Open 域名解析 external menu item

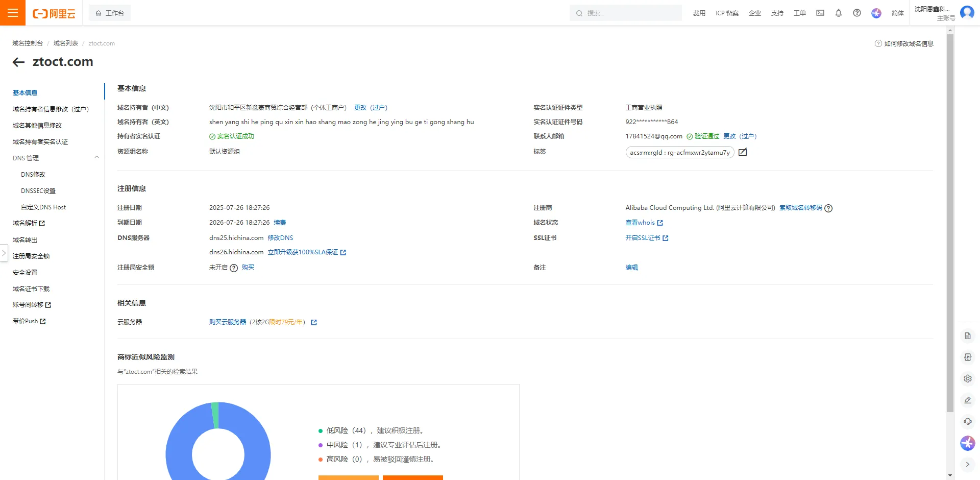point(29,223)
